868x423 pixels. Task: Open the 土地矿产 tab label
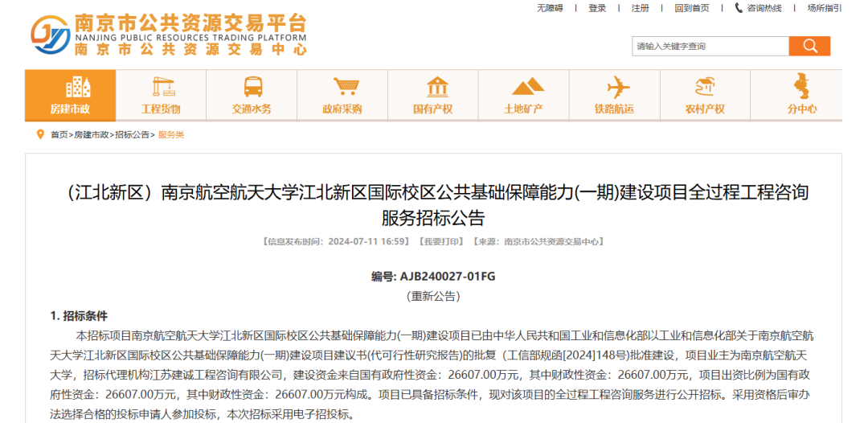pos(524,109)
